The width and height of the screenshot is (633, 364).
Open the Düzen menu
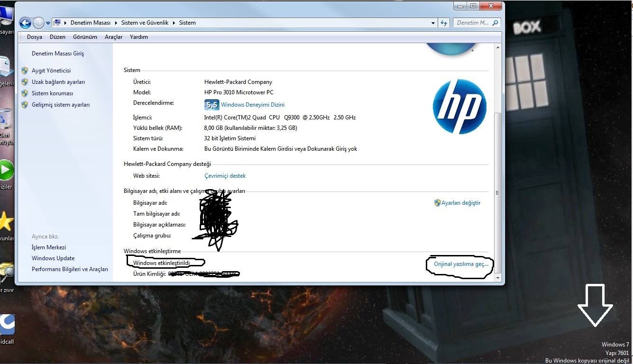point(57,37)
